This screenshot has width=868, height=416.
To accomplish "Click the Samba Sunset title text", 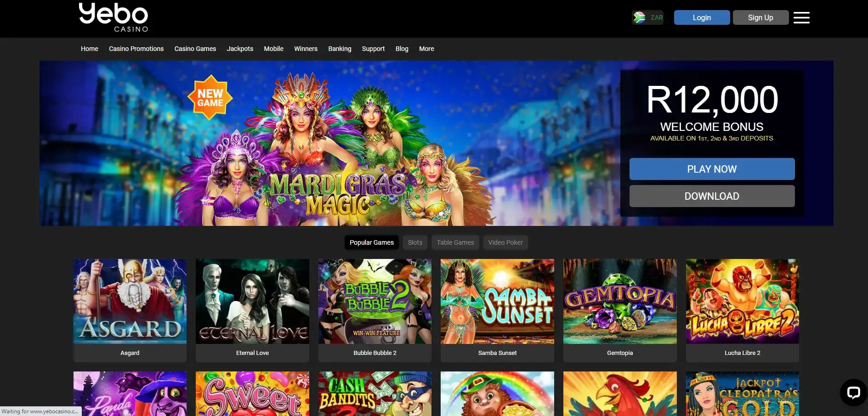I will 497,353.
